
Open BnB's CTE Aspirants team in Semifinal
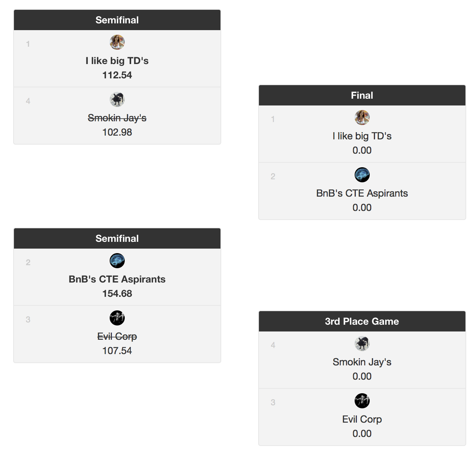[x=117, y=279]
